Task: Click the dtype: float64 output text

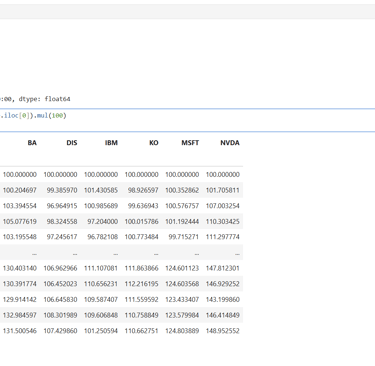Action: (x=44, y=99)
